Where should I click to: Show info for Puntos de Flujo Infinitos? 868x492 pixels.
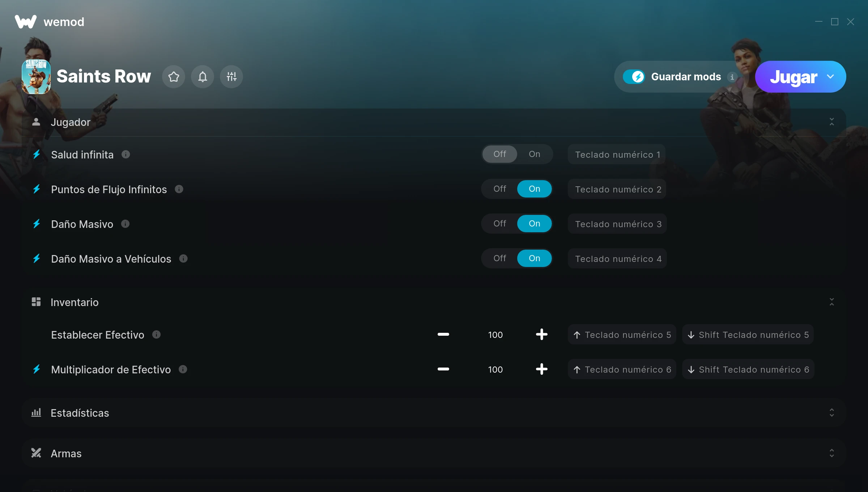[179, 189]
